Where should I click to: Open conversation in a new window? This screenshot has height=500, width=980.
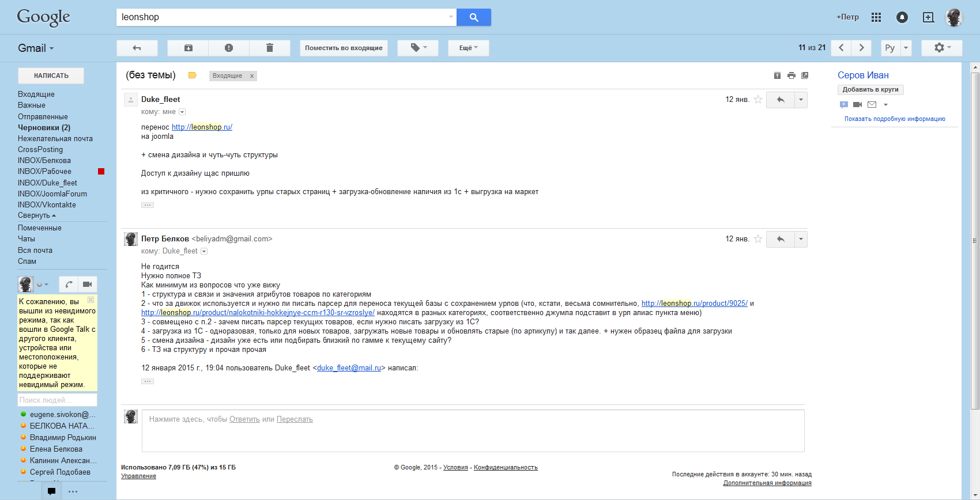pos(805,75)
